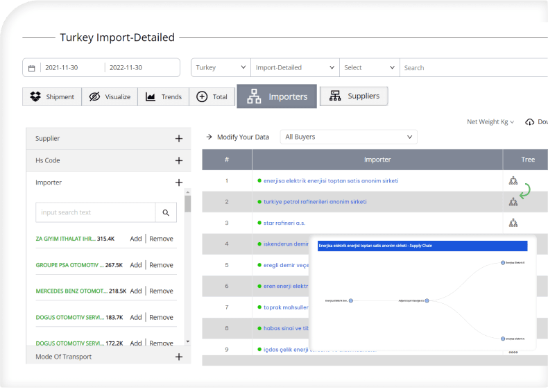Add ZA GIYIM ITHALAT importer filter
Screen dimensions: 548x392
135,239
